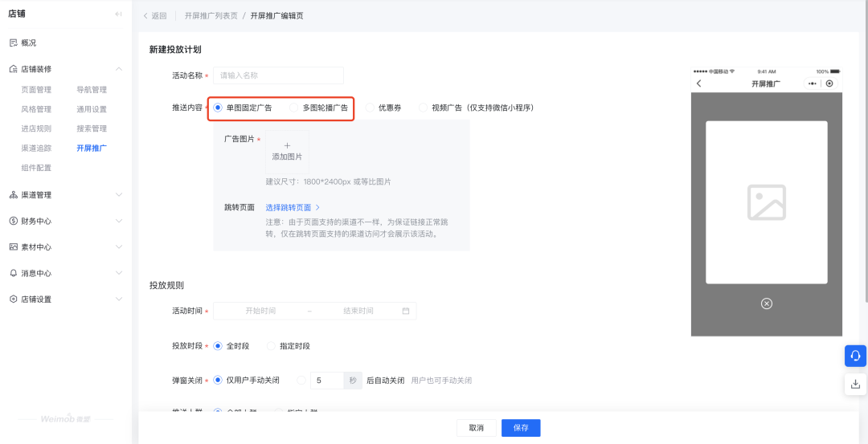Expand the 店铺设置 section chevron
Viewport: 868px width, 444px height.
tap(118, 299)
